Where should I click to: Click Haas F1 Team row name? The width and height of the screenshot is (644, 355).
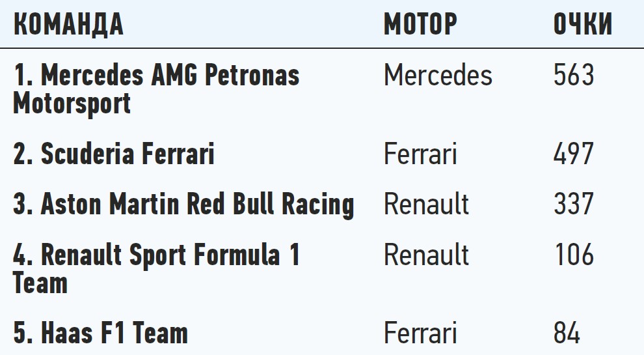[x=100, y=334]
